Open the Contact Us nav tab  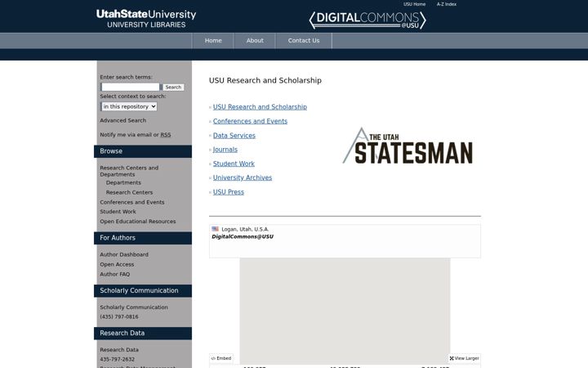304,41
